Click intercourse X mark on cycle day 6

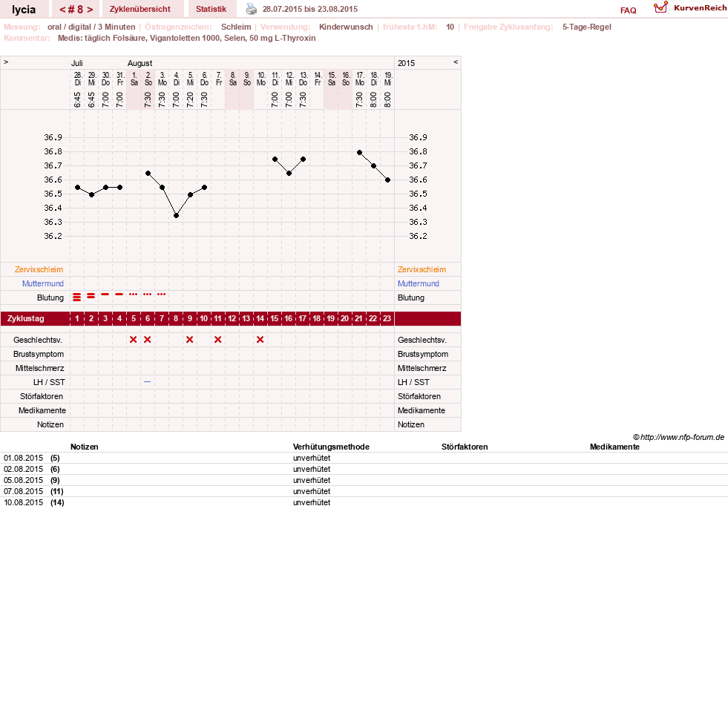(x=147, y=340)
